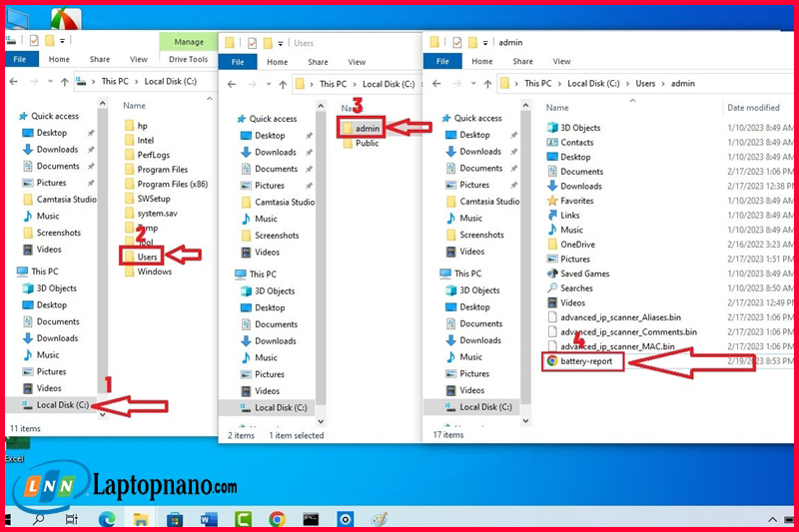
Task: Sort by Date modified column header
Action: click(753, 108)
